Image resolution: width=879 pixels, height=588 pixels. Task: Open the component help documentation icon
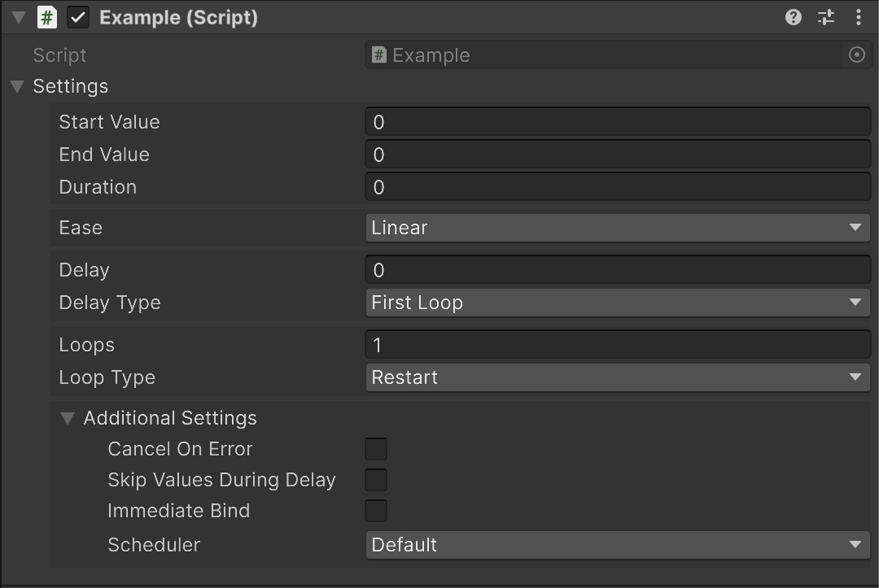(793, 17)
